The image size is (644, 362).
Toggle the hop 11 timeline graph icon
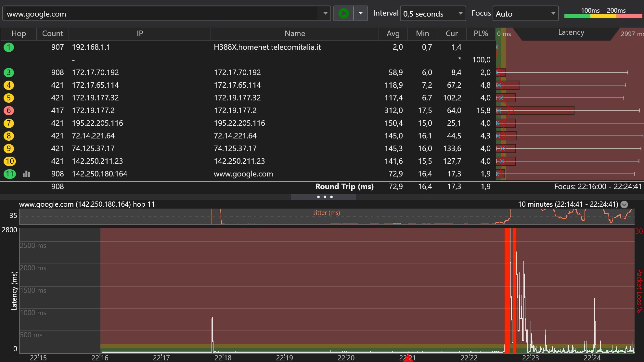coord(26,174)
